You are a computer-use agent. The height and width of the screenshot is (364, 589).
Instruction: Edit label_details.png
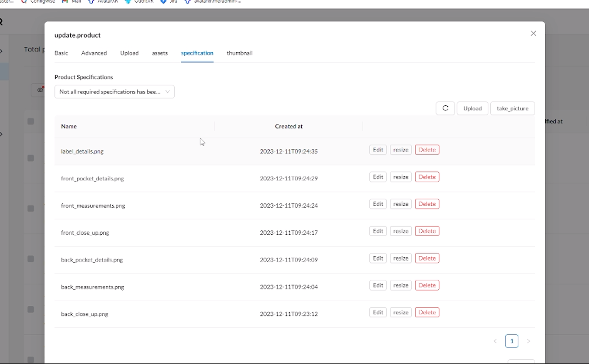[x=378, y=150]
